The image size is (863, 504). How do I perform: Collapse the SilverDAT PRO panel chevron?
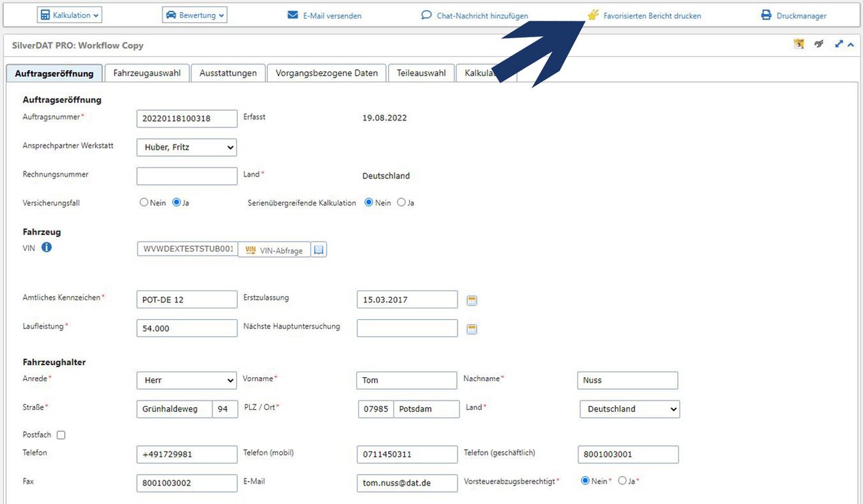(850, 45)
